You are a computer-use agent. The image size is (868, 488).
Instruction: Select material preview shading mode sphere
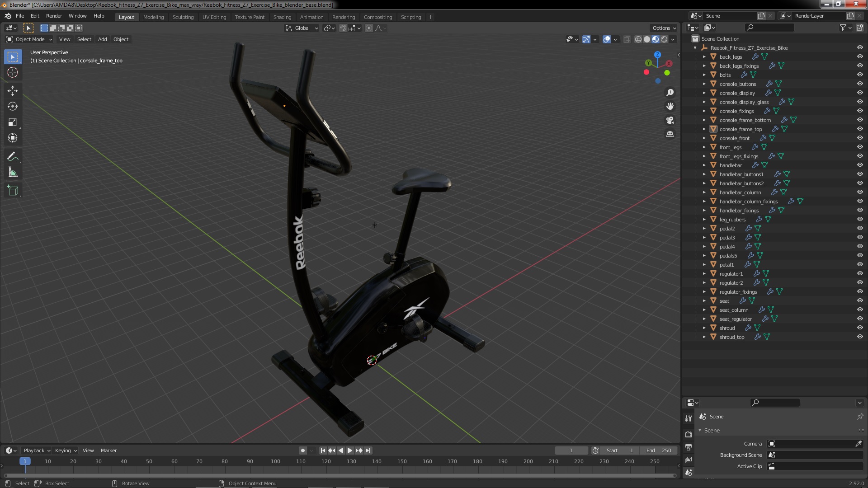point(656,40)
